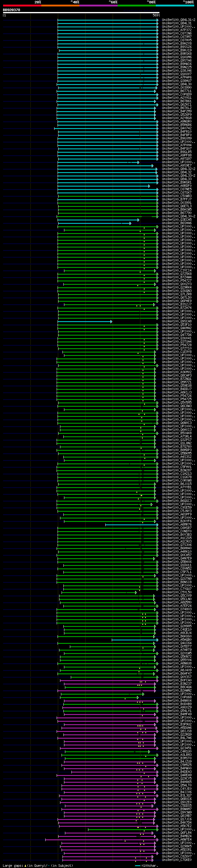Select hit label UniRef100_A5AQB0
The height and width of the screenshot is (868, 197).
[177, 640]
